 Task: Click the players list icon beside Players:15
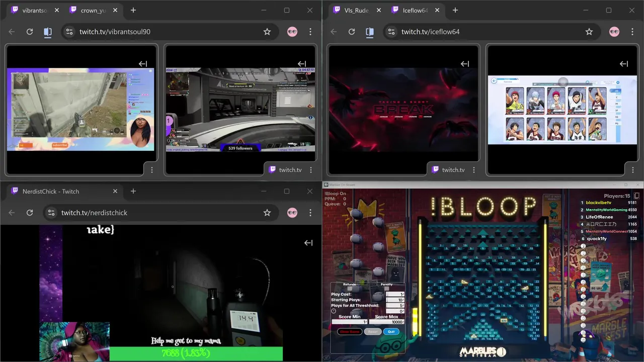click(x=636, y=196)
